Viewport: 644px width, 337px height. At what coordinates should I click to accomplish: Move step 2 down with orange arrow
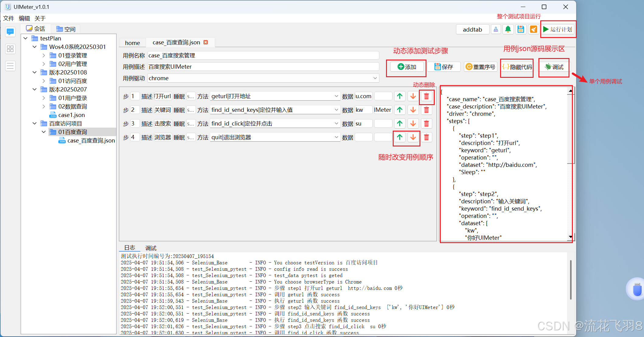point(413,110)
